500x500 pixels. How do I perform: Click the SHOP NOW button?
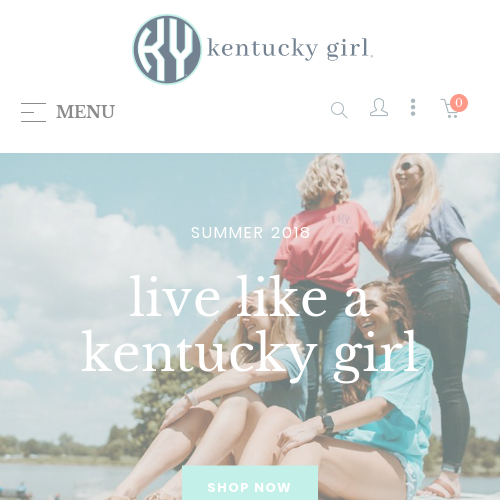click(x=250, y=483)
